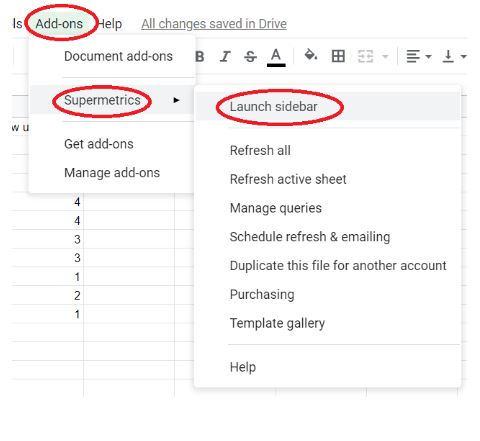Click the merge cells icon
This screenshot has width=480, height=441.
coord(365,56)
